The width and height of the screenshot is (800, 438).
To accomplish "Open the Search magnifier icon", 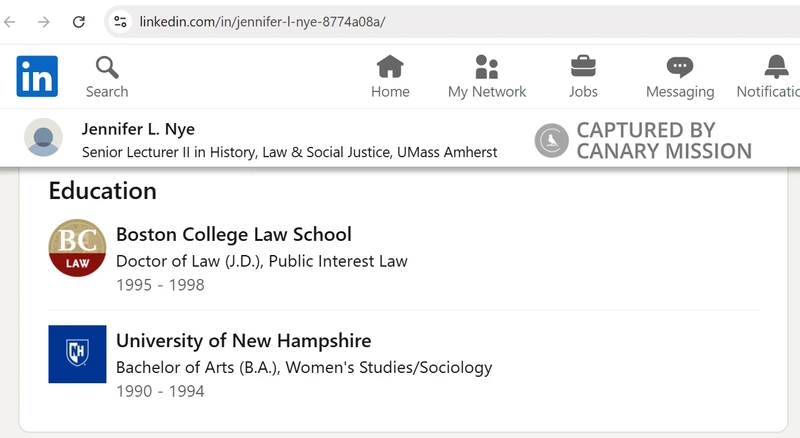I will point(106,68).
